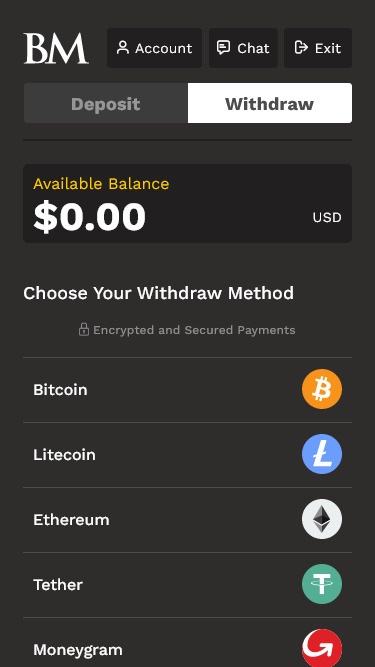Screen dimensions: 375x667
Task: Click the blue Litecoin coin icon
Action: click(x=322, y=454)
